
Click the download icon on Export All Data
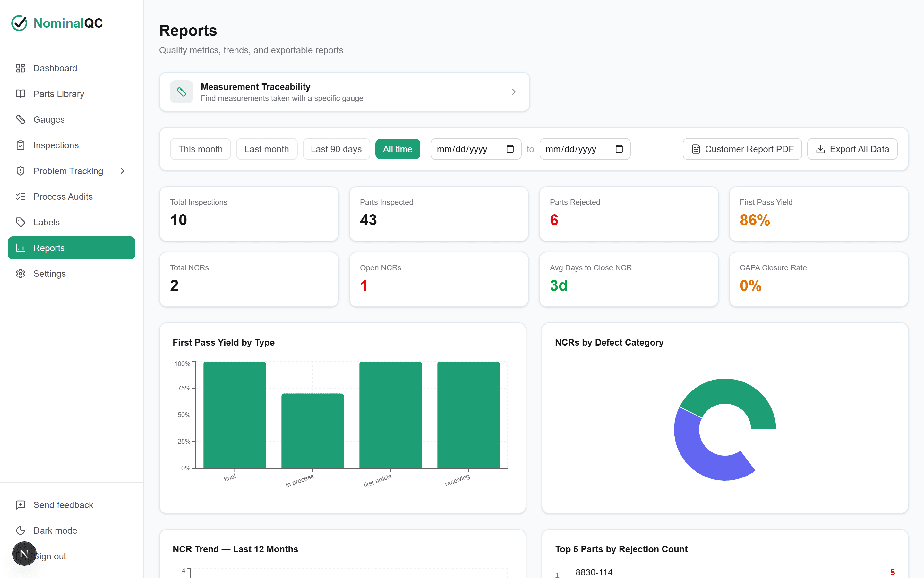[x=820, y=149]
